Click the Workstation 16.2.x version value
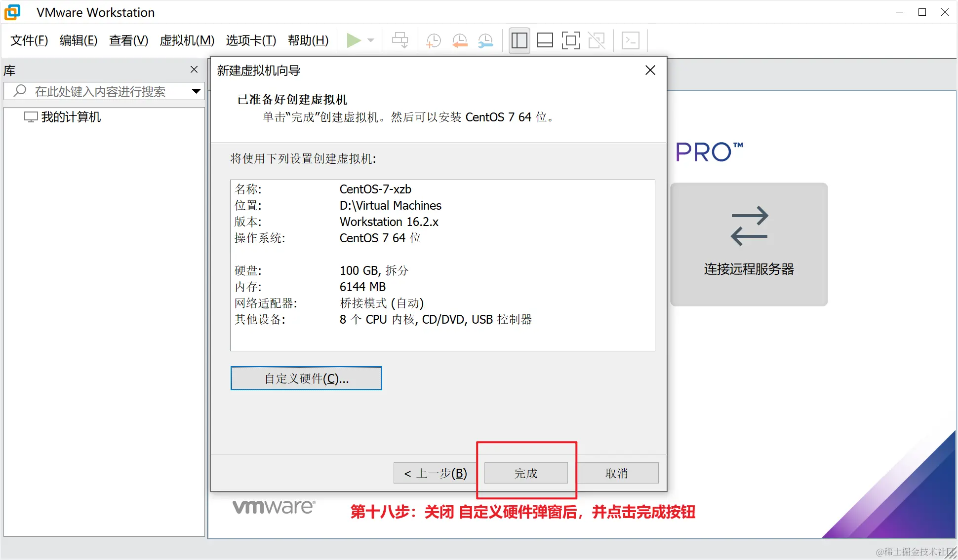Viewport: 958px width, 560px height. tap(389, 222)
